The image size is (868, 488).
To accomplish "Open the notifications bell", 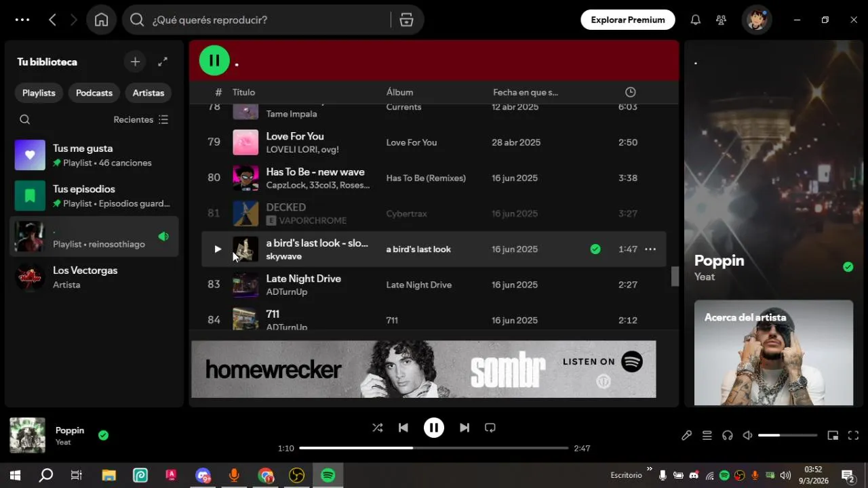I will tap(695, 20).
